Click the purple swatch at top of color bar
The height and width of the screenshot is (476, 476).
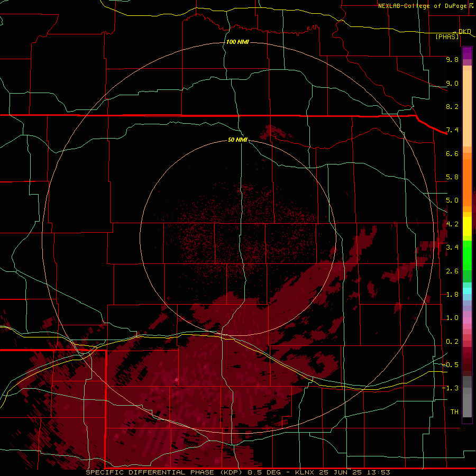pos(467,53)
